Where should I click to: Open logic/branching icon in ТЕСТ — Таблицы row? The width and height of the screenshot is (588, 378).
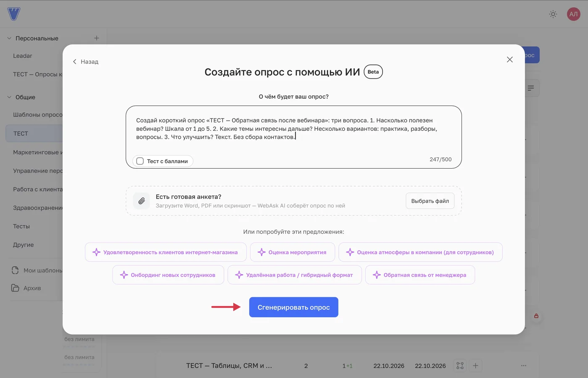pos(460,366)
